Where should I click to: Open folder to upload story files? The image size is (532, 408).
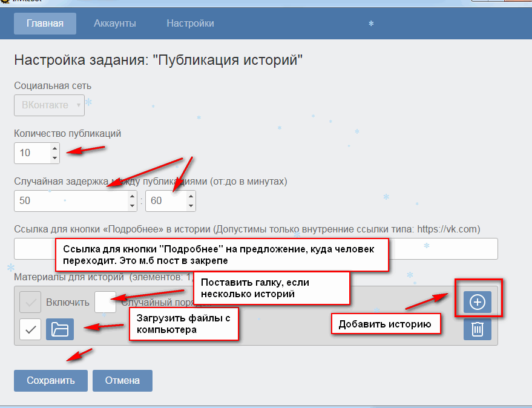pos(60,329)
